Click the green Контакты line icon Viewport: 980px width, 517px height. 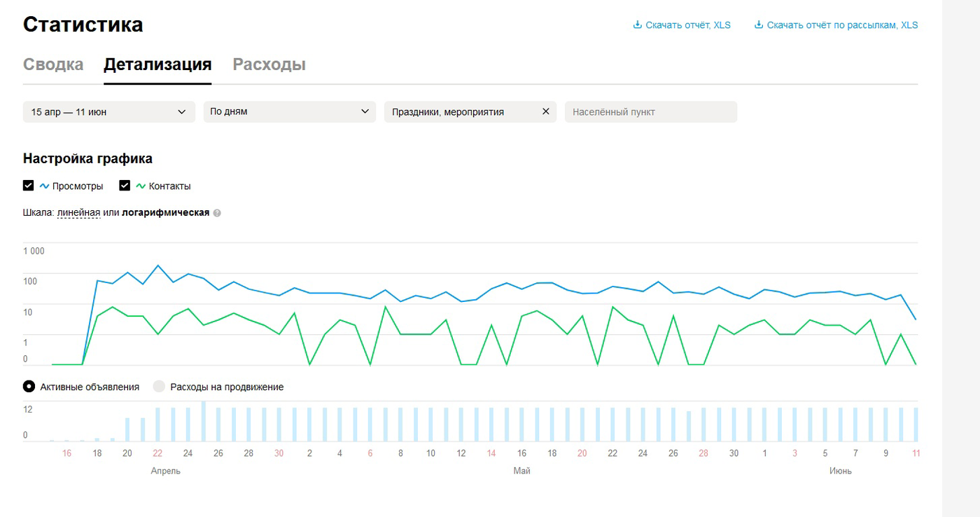click(141, 186)
